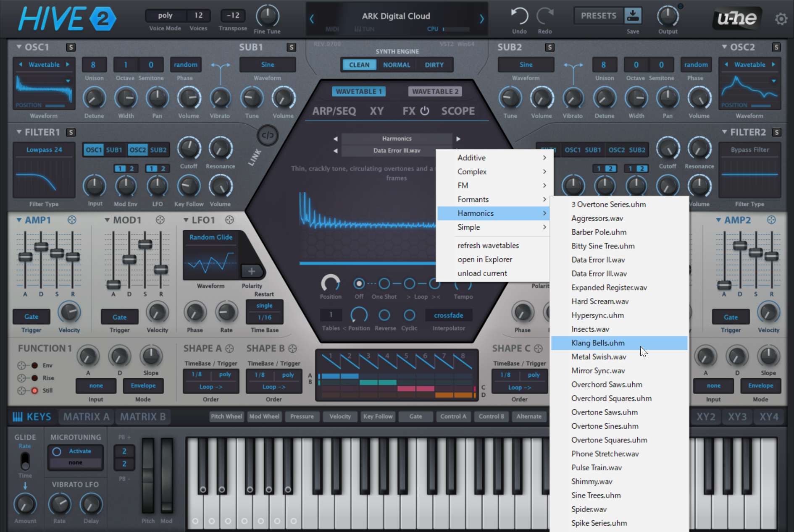Click AMP1 drag-target crosshair icon

pyautogui.click(x=72, y=220)
